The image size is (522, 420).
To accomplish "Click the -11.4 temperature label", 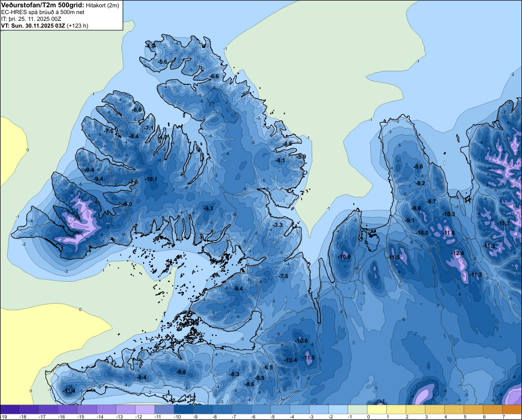I will 69,391.
